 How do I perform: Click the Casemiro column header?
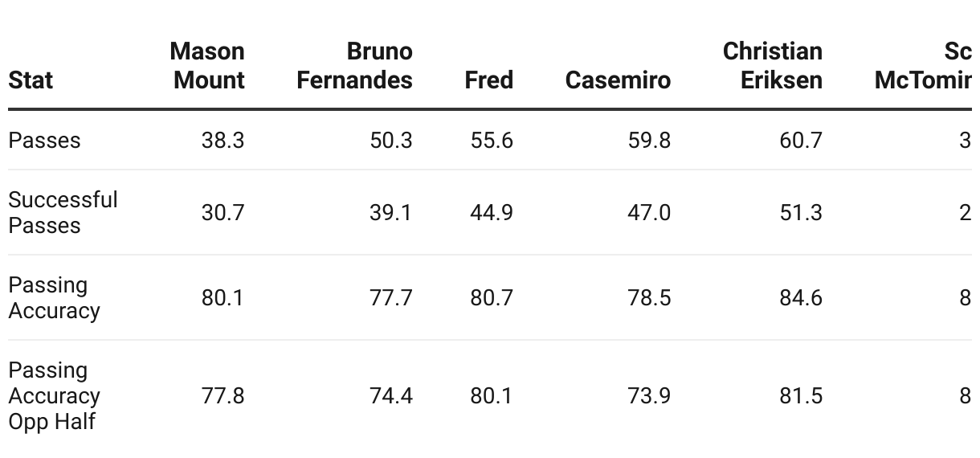(x=618, y=80)
